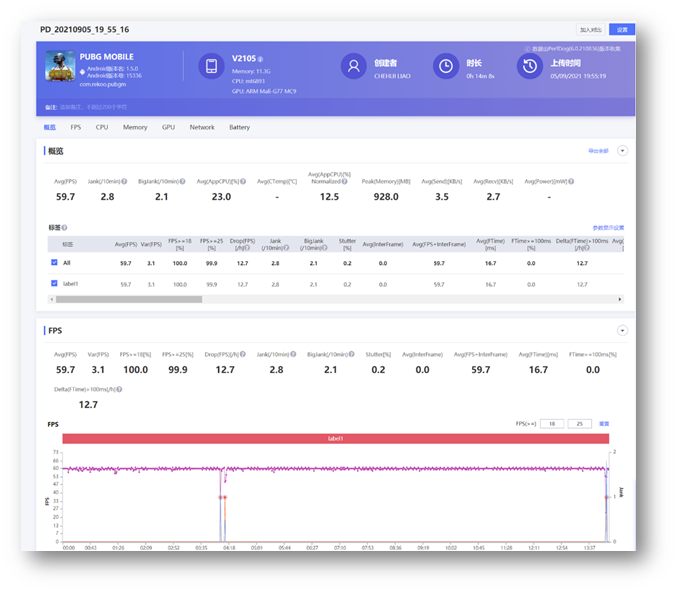678x593 pixels.
Task: Toggle the label1 row checkbox
Action: click(x=54, y=284)
